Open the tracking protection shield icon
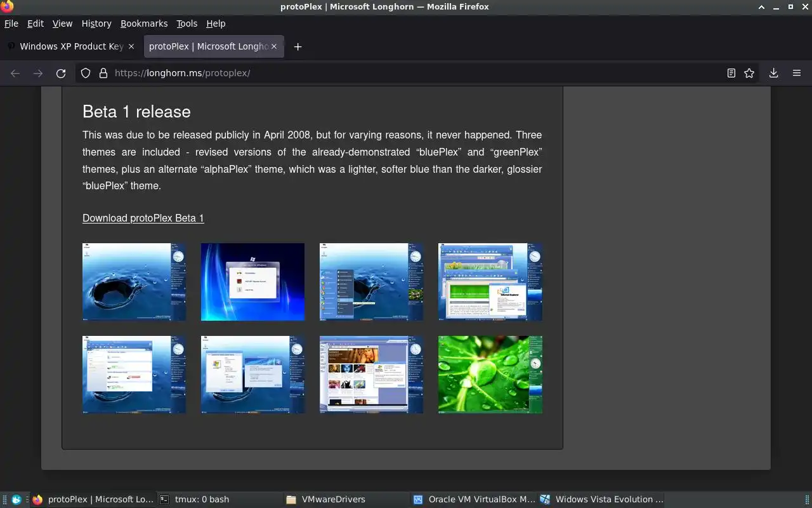 tap(86, 73)
